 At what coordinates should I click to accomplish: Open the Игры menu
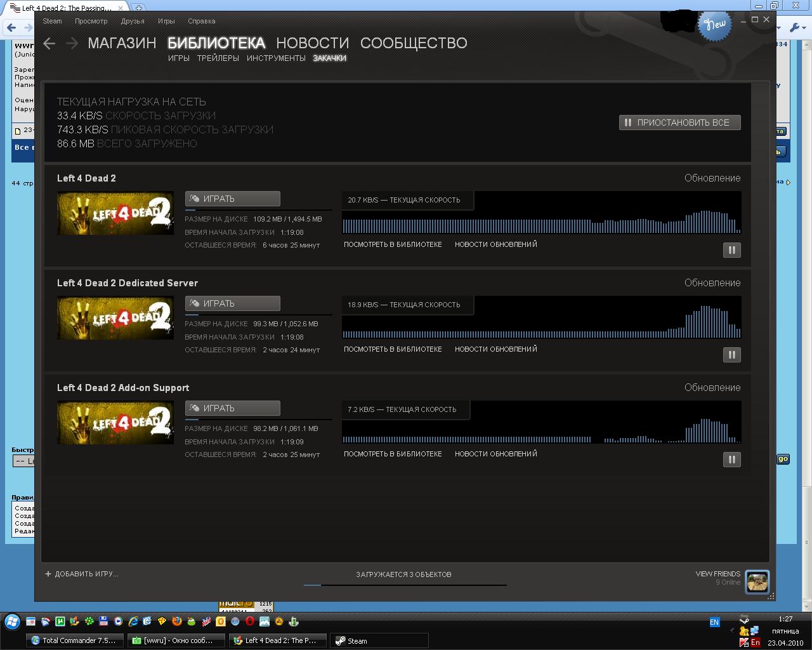(166, 21)
